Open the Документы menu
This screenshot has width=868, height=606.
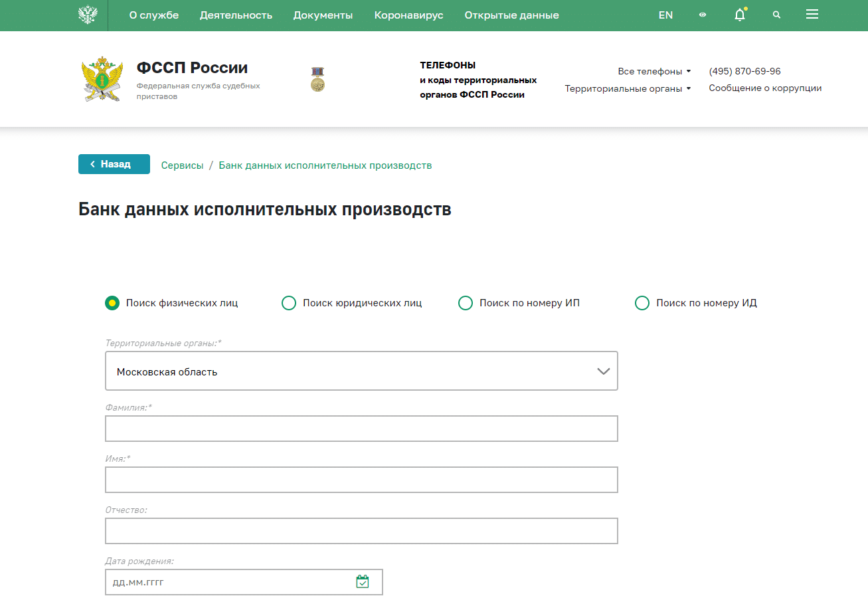coord(323,14)
